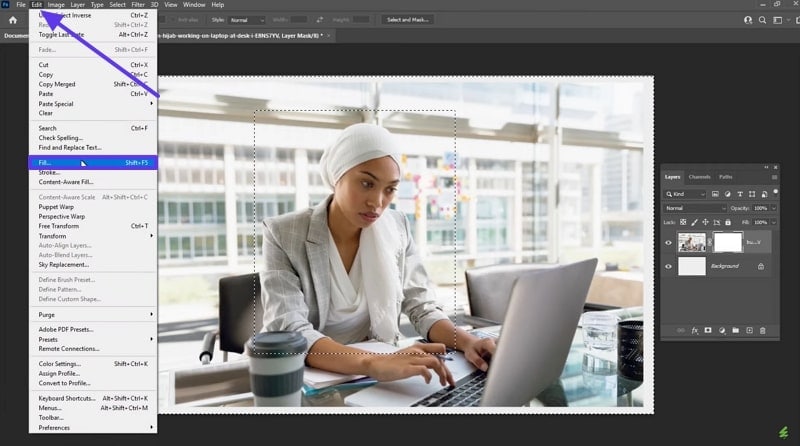This screenshot has height=446, width=800.
Task: Choose Puppet Warp menu item
Action: 93,207
